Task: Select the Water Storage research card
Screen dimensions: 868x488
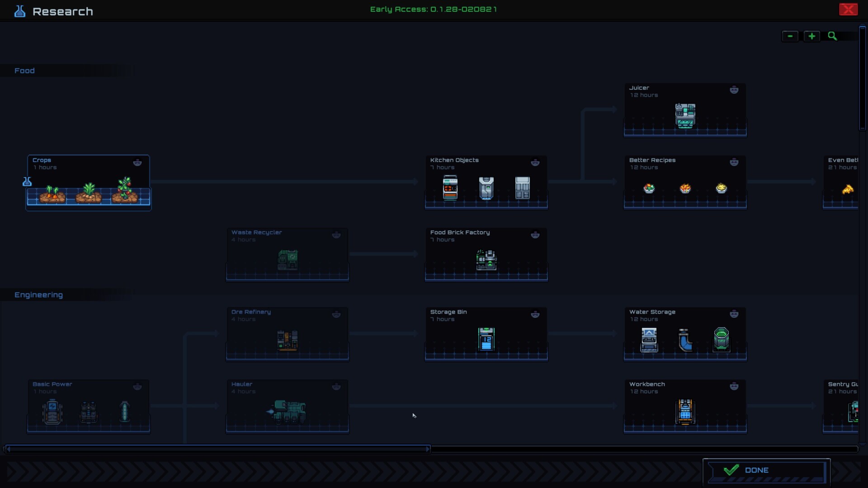Action: coord(685,334)
